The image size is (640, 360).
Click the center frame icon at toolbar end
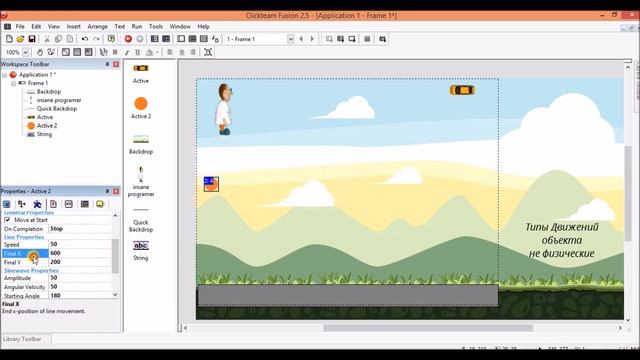coord(208,52)
